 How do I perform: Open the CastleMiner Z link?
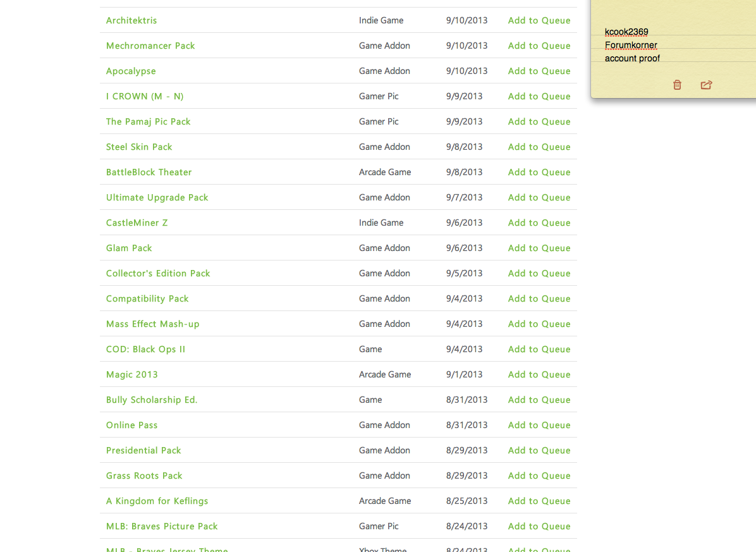coord(137,223)
